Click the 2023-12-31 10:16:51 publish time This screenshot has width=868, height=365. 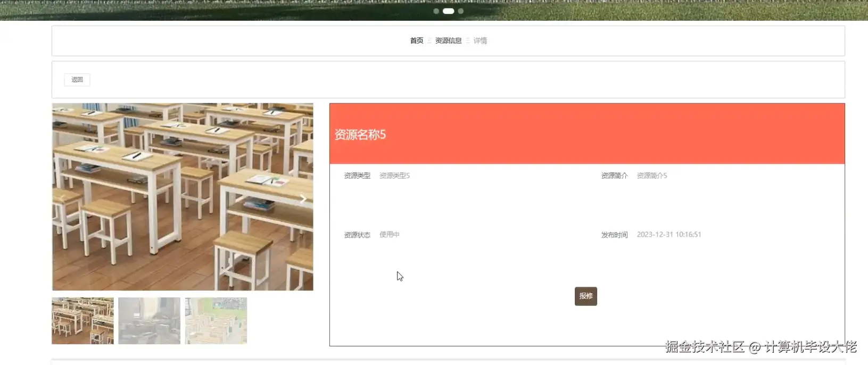669,235
